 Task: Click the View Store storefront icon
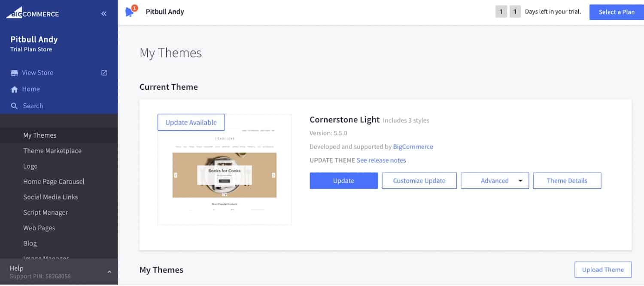[x=14, y=72]
